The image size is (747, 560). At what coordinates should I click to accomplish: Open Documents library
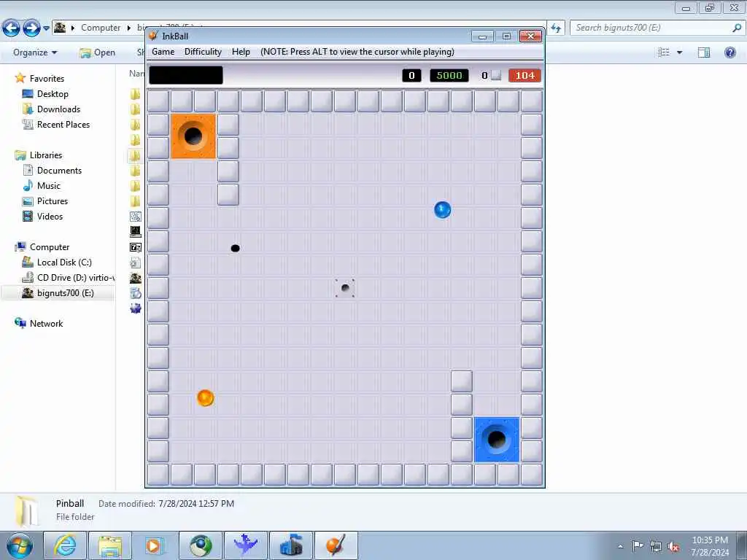pos(59,171)
